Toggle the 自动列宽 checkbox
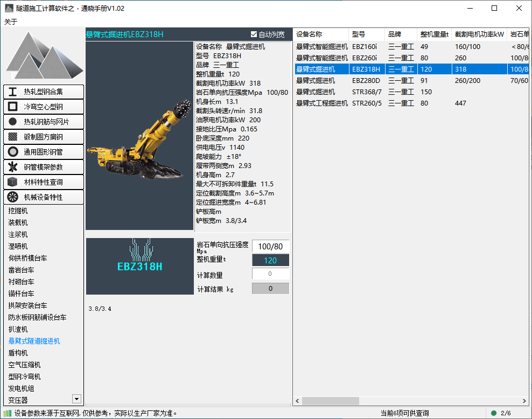Image resolution: width=532 pixels, height=419 pixels. (x=254, y=34)
